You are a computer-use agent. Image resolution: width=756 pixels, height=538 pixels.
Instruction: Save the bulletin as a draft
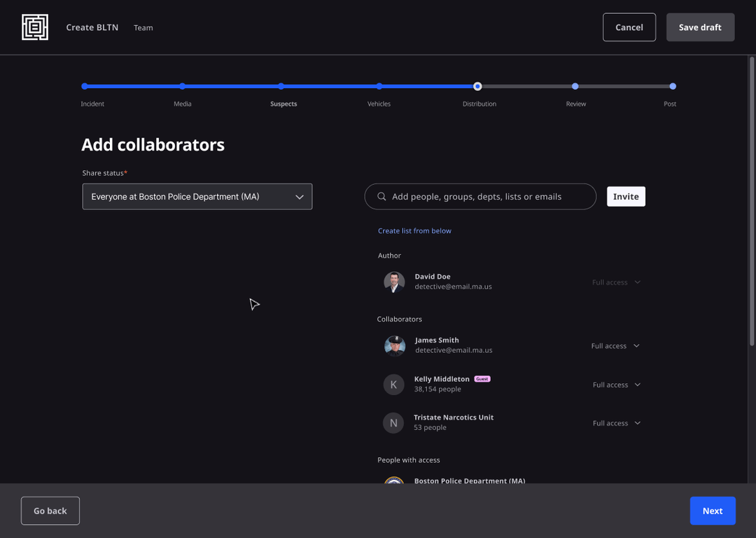(x=700, y=27)
